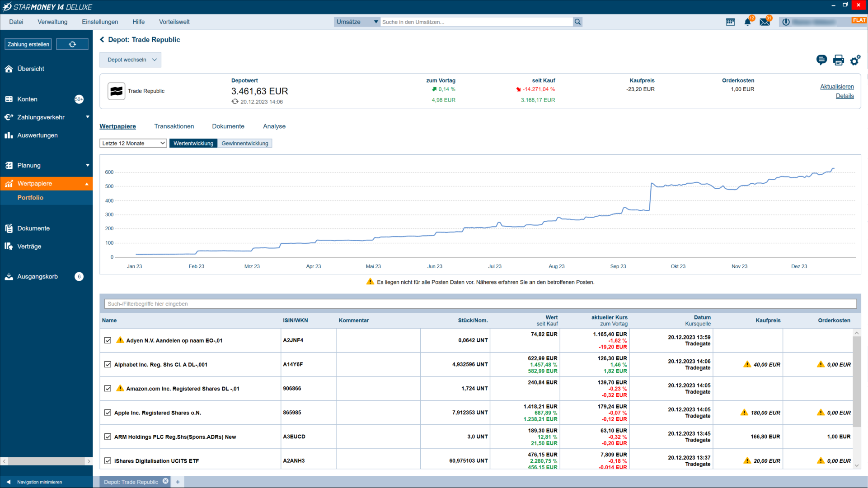The width and height of the screenshot is (868, 488).
Task: Click the sidebar horizontal scrollbar
Action: tap(47, 461)
